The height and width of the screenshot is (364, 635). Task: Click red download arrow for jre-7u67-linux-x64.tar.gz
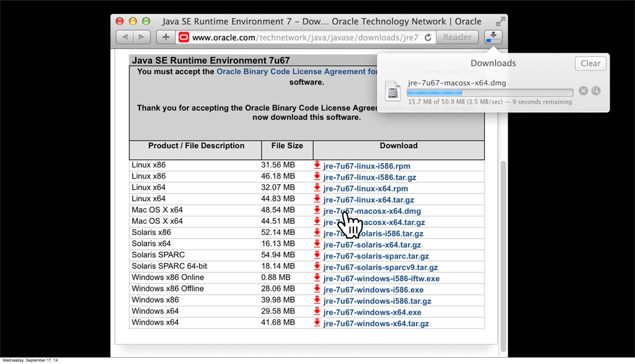pyautogui.click(x=317, y=199)
